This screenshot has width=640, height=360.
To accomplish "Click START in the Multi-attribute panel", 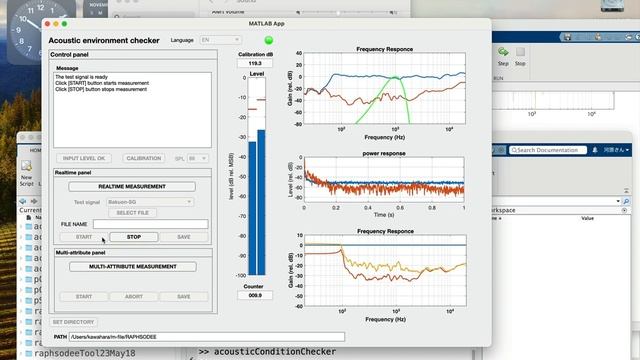I will pyautogui.click(x=84, y=297).
